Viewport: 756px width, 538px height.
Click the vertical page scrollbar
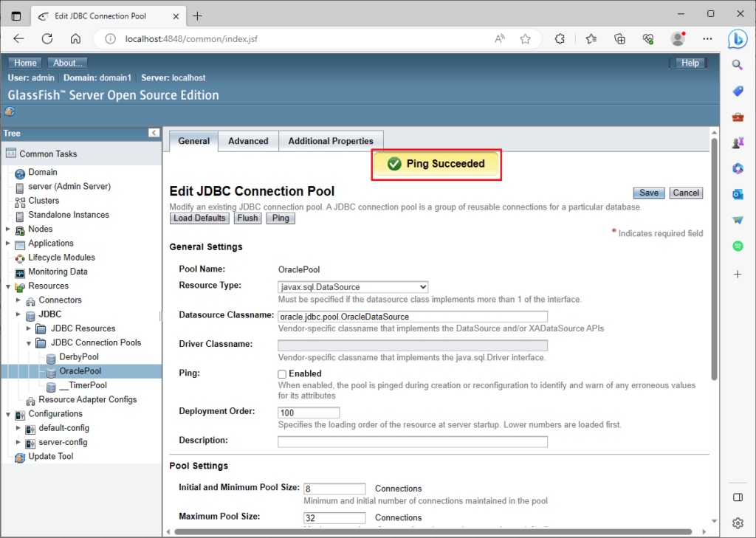click(714, 258)
